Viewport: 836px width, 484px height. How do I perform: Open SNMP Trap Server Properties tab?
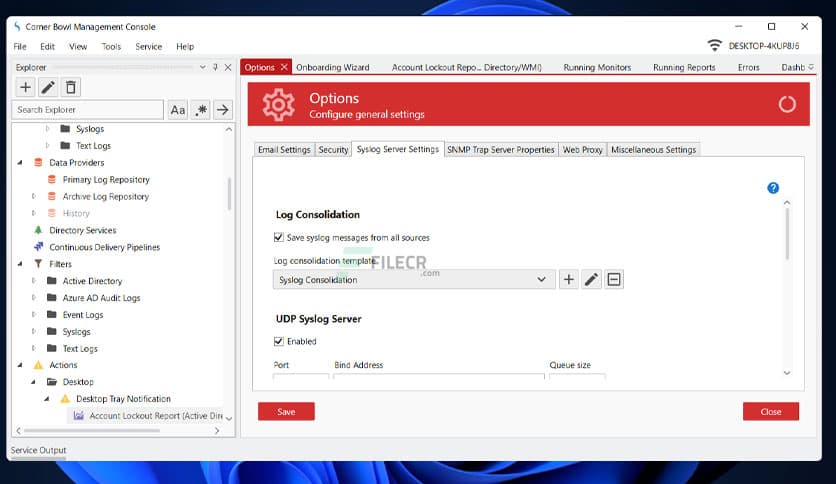click(501, 150)
